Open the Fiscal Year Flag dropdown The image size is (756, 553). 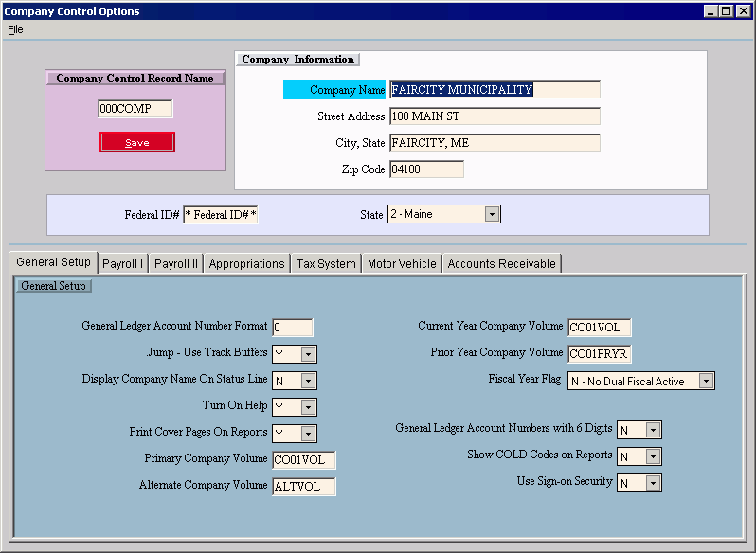tap(705, 381)
